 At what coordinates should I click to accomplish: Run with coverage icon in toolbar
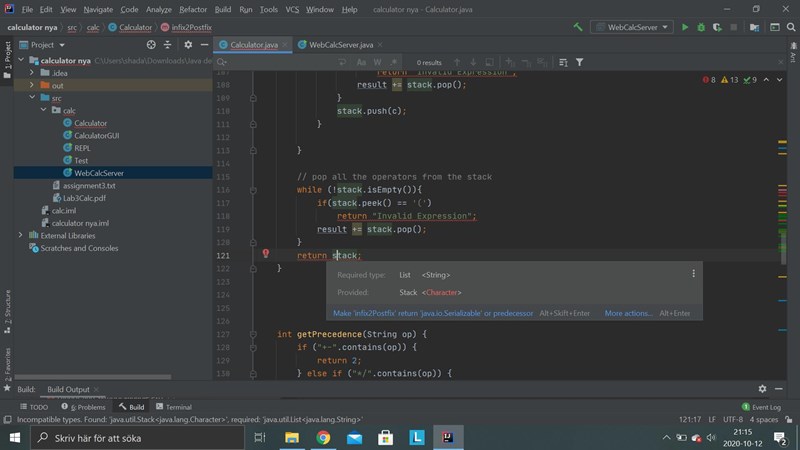tap(717, 27)
